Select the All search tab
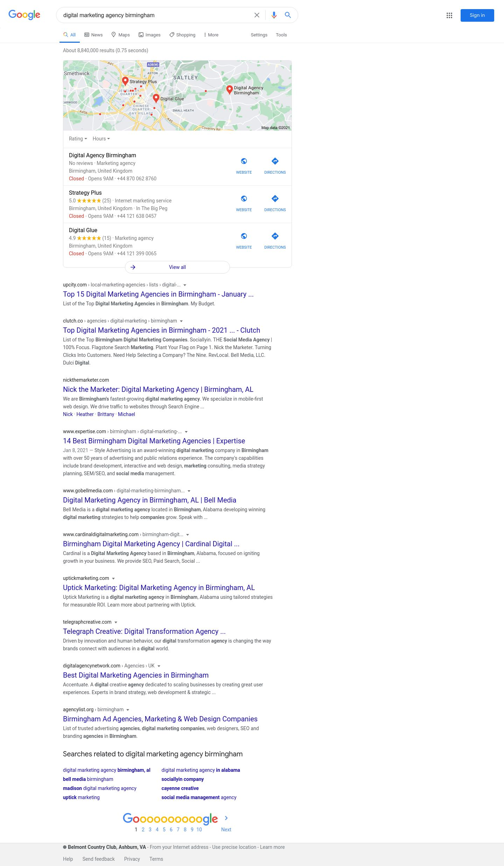 point(69,35)
